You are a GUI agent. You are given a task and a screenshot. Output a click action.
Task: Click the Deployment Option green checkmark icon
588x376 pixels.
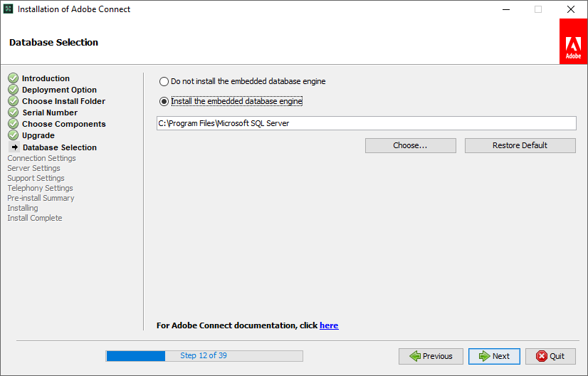(x=13, y=90)
